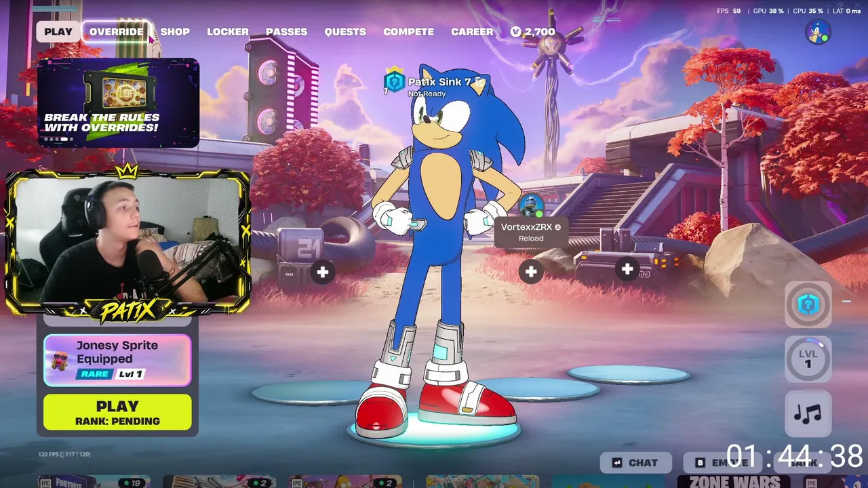Click the rank hexagon badge on the sidebar
Image resolution: width=868 pixels, height=488 pixels.
coord(808,304)
